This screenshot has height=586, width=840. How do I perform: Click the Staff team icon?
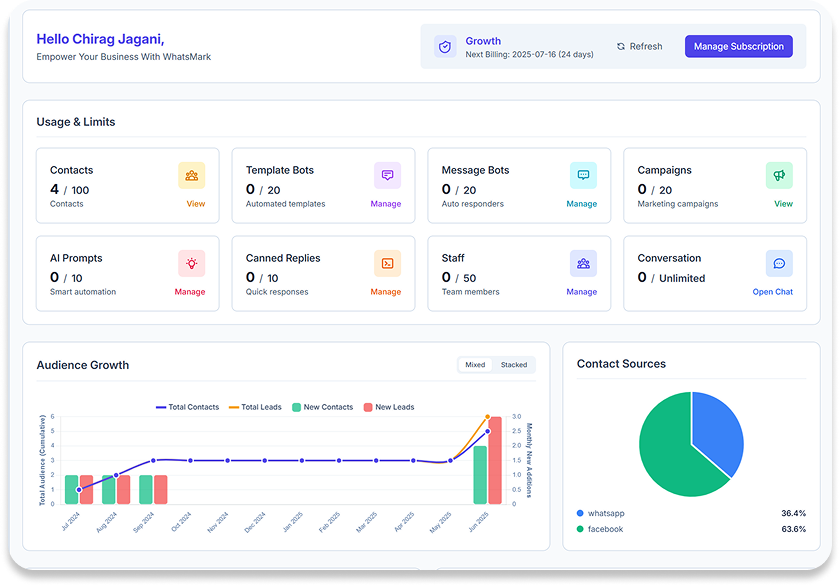coord(583,263)
